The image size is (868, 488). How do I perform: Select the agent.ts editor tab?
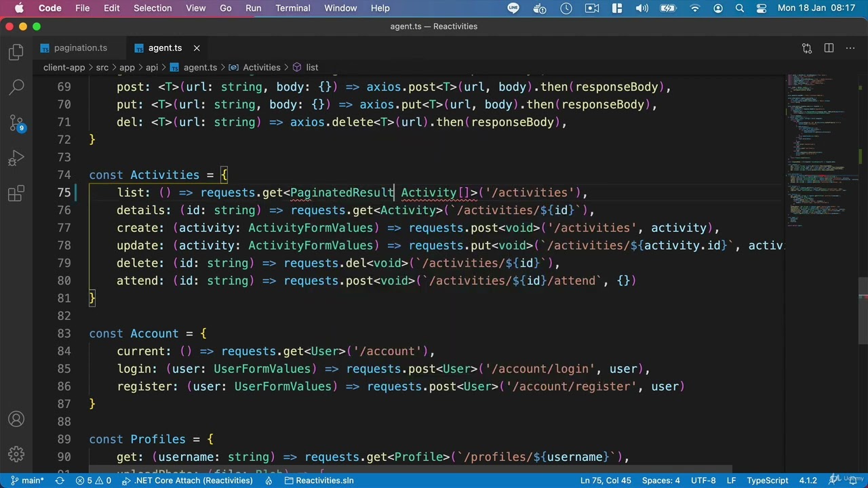pyautogui.click(x=165, y=48)
